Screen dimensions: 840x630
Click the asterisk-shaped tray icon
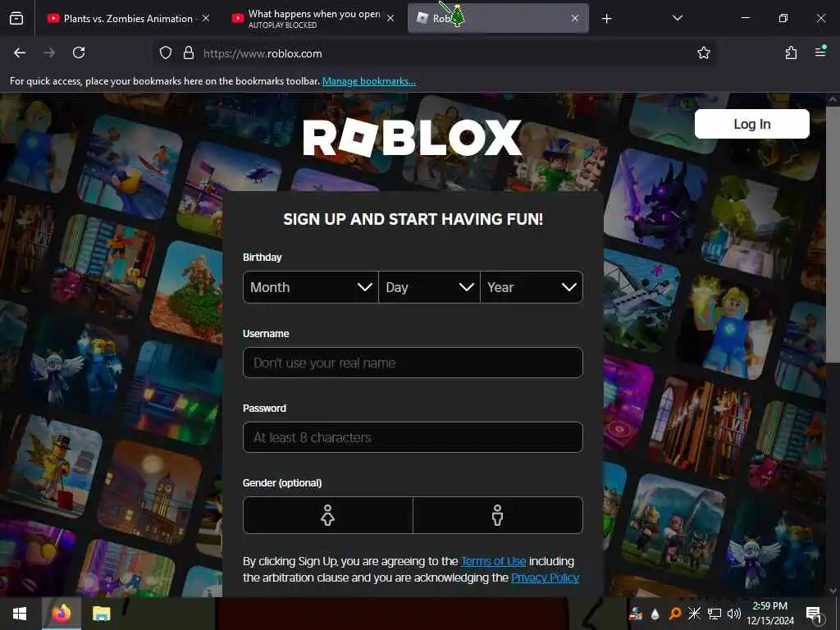click(x=694, y=614)
